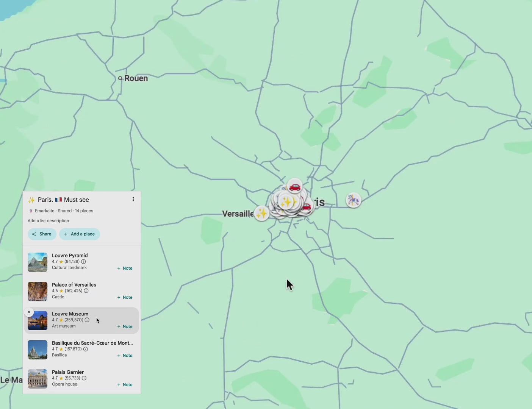This screenshot has width=532, height=409.
Task: Select the sparkle marker near Versailles
Action: 261,213
